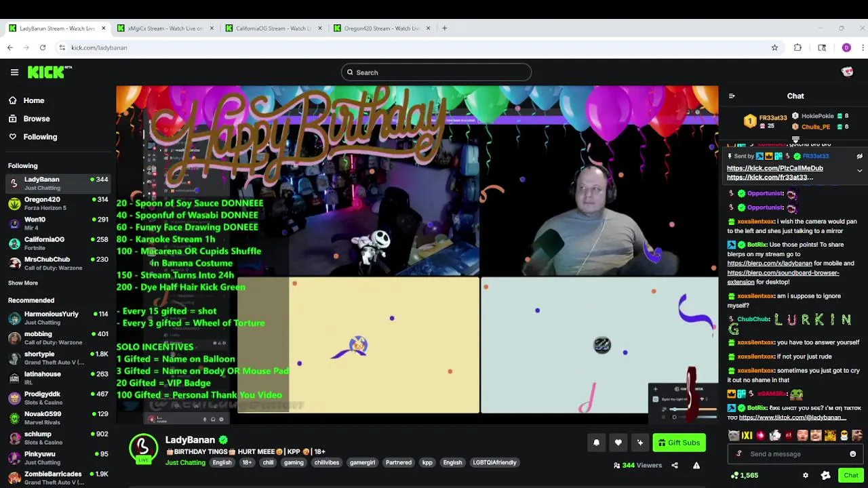Open the CaliforniaOG channel in the sidebar
Image resolution: width=868 pixels, height=488 pixels.
(x=58, y=243)
